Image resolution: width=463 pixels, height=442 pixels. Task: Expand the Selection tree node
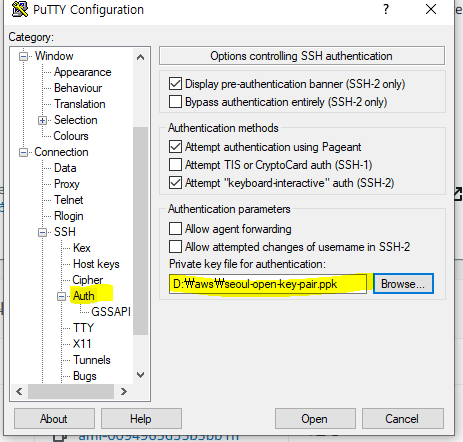tap(42, 120)
